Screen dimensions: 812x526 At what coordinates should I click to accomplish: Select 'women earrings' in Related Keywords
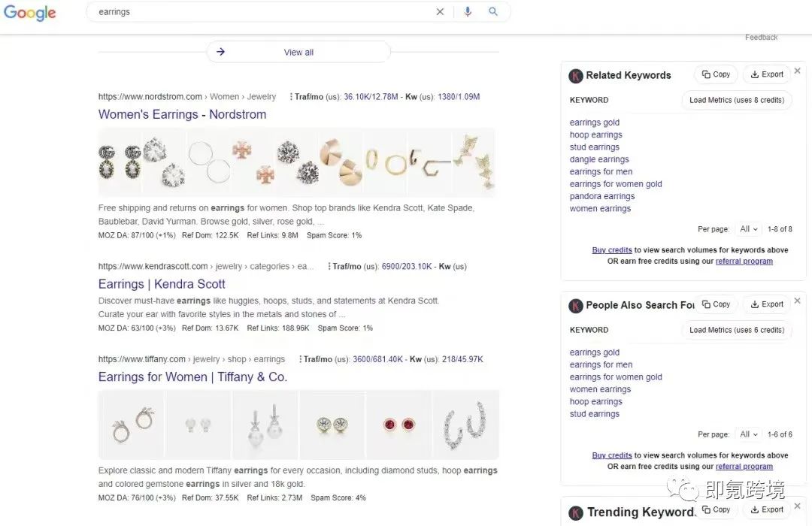[x=600, y=209]
